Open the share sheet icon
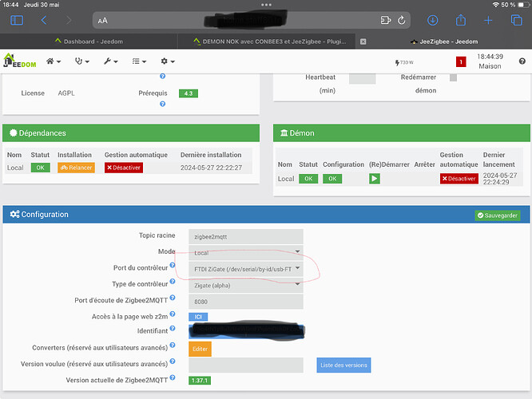Viewport: 532px width, 399px height. tap(460, 20)
